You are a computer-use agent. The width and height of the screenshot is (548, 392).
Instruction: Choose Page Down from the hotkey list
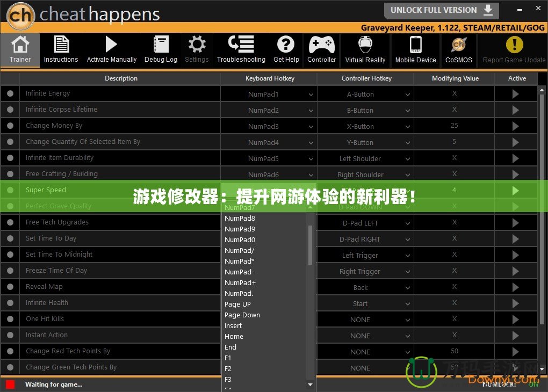pos(242,315)
